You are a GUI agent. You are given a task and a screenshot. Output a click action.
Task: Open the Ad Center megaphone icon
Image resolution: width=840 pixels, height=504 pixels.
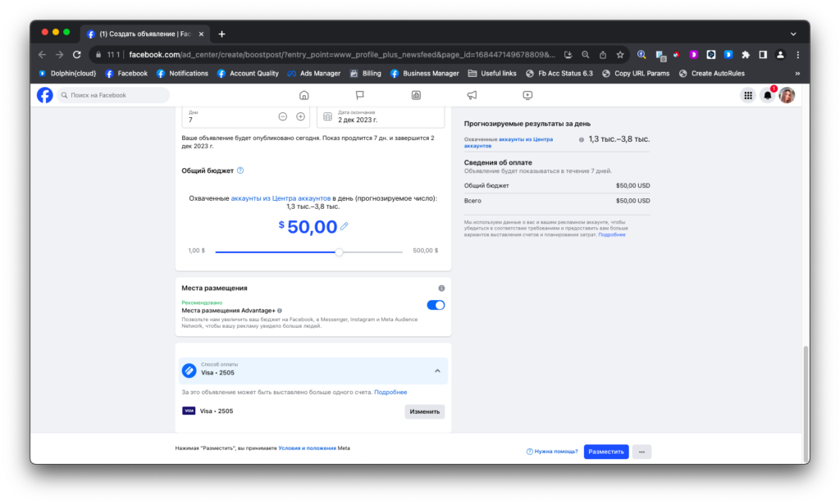(x=472, y=95)
